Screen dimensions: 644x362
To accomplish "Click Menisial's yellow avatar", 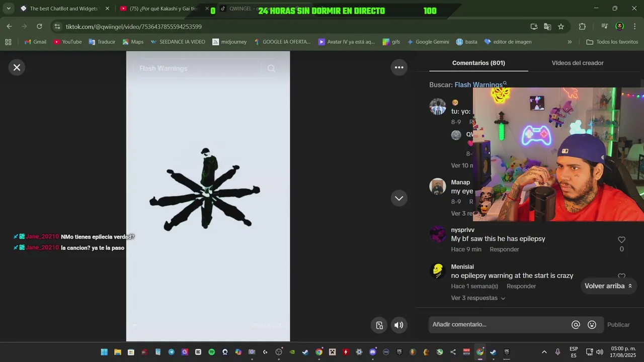I will pos(438,271).
